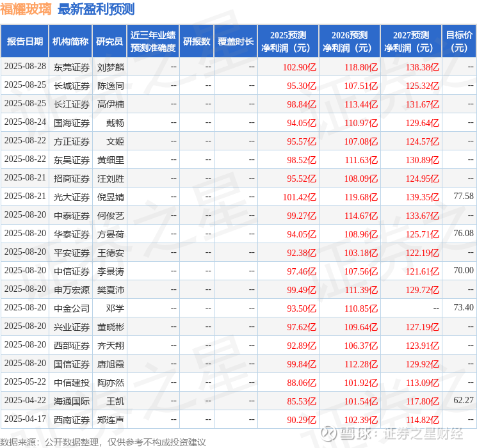The image size is (477, 448).
Task: Click analyst name 高伊楠
Action: coord(111,104)
